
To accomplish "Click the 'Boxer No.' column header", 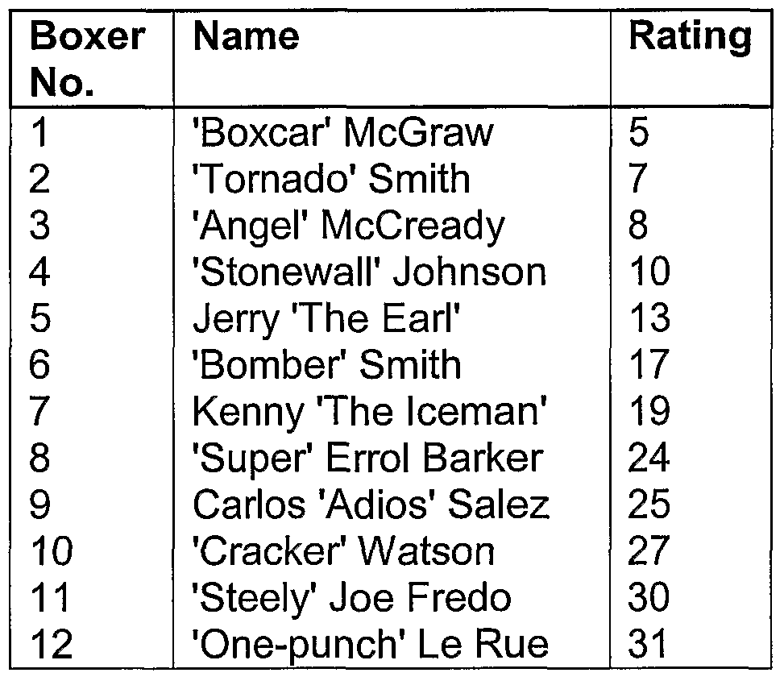I will coord(88,60).
